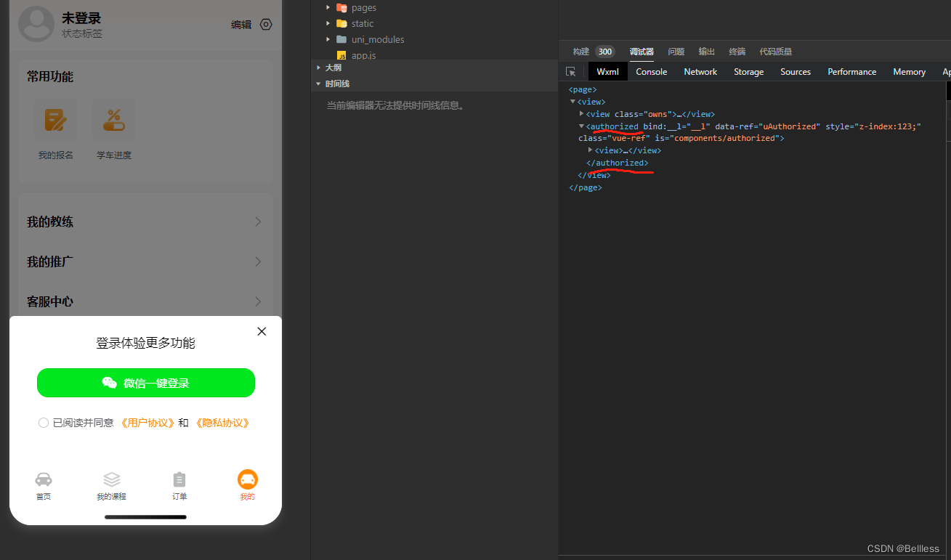Image resolution: width=951 pixels, height=560 pixels.
Task: Tap the 我的 tab bar icon
Action: point(248,479)
